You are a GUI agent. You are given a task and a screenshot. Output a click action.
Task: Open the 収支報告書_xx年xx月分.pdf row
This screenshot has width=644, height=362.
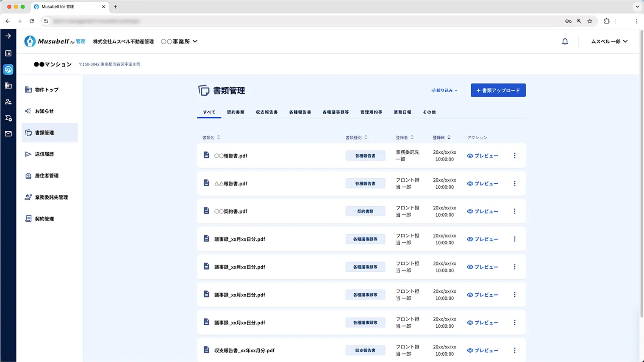[x=244, y=351]
